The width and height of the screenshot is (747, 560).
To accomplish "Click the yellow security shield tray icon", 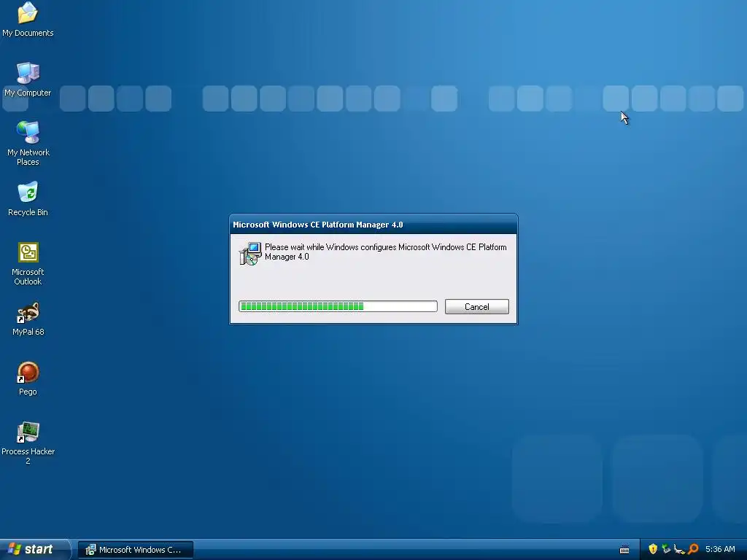I will pyautogui.click(x=653, y=549).
